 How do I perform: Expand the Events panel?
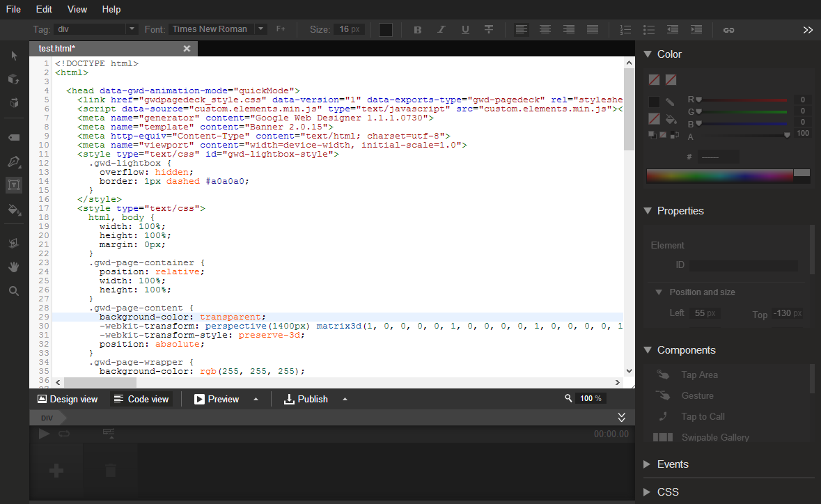click(672, 464)
